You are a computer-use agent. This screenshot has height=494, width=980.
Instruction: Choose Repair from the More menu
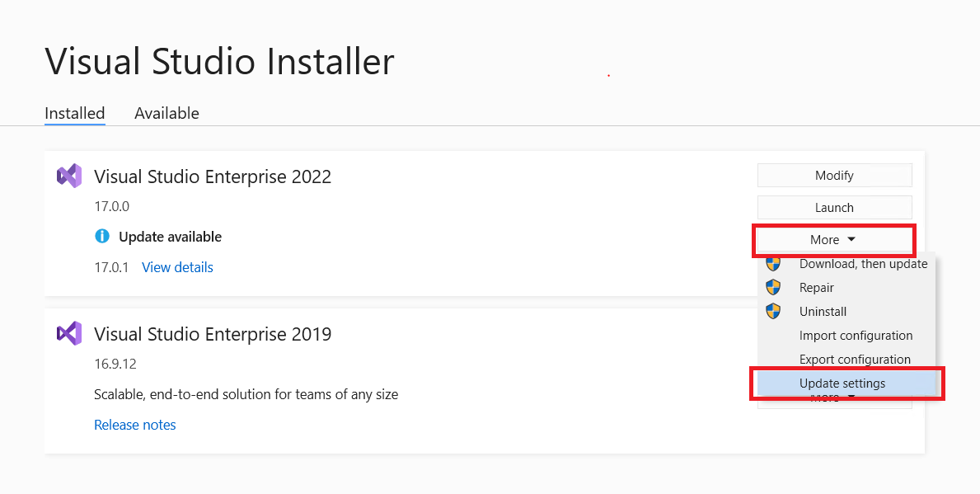(x=816, y=287)
